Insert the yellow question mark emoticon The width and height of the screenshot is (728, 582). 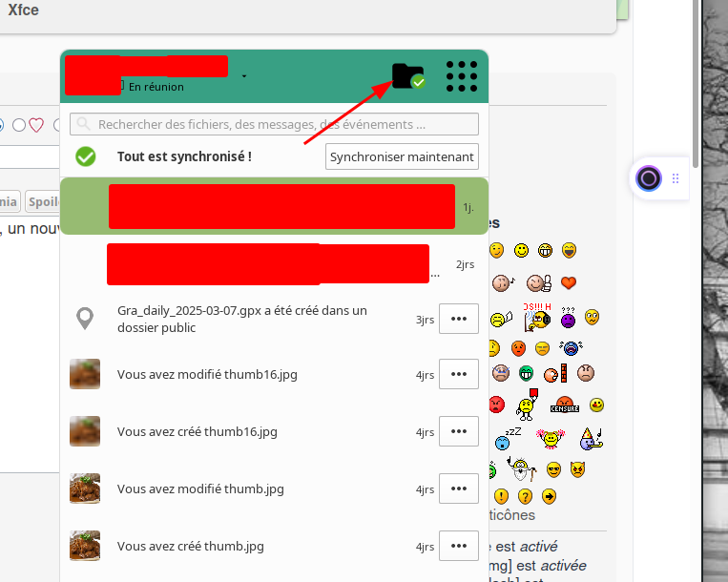[x=525, y=496]
